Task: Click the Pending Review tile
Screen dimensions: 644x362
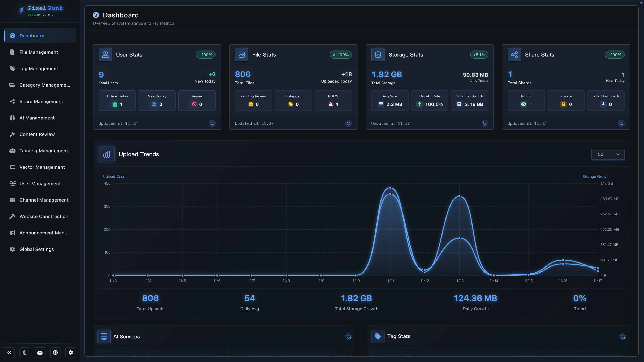Action: click(253, 101)
